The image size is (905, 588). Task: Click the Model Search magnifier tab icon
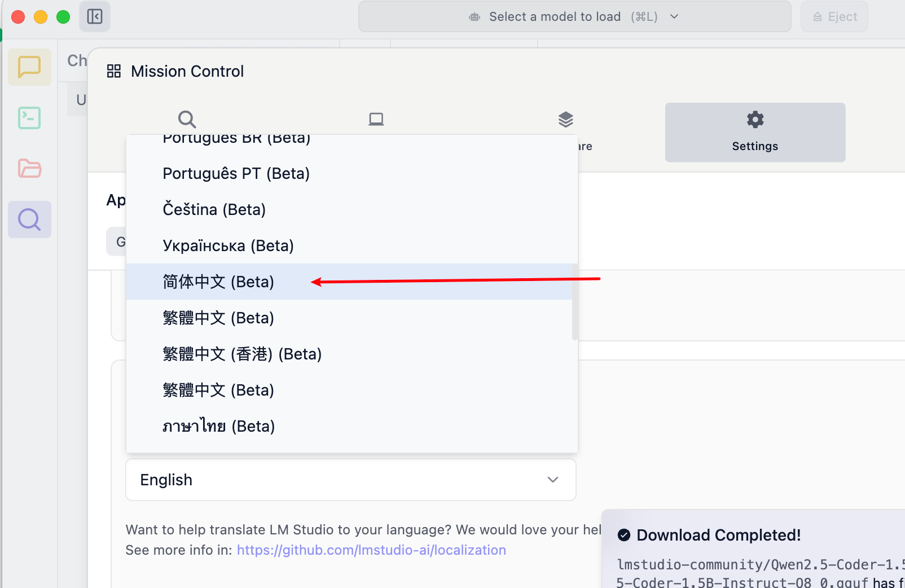187,119
